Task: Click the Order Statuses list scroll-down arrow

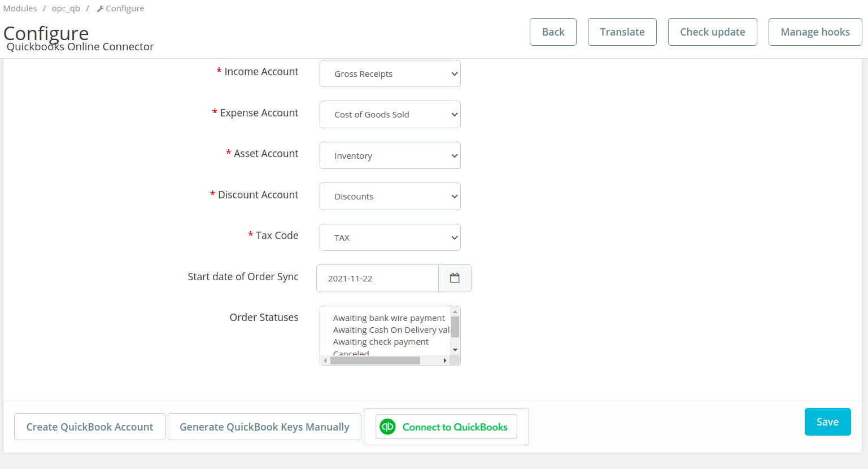Action: (x=455, y=350)
